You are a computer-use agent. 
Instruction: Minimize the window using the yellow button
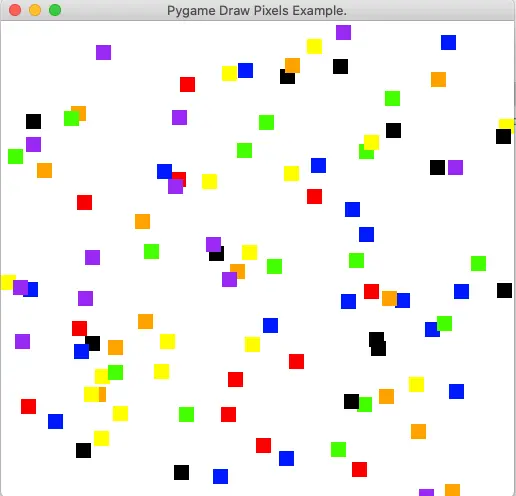[x=35, y=10]
